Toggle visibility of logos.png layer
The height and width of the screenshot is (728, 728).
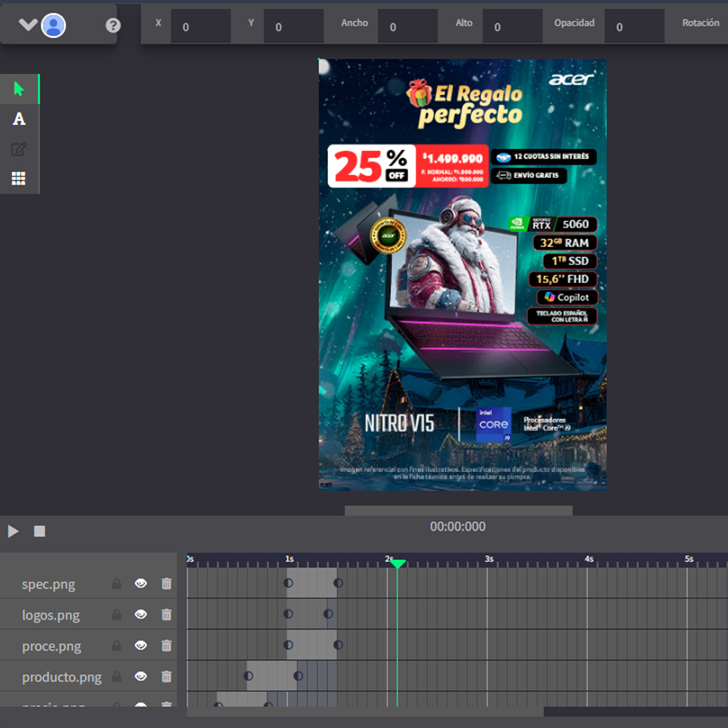click(141, 614)
